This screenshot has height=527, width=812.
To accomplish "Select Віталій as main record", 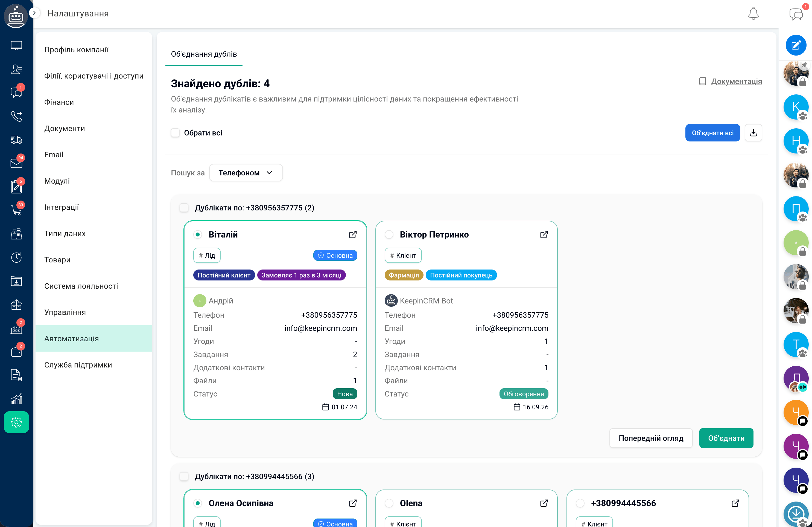I will pyautogui.click(x=198, y=235).
